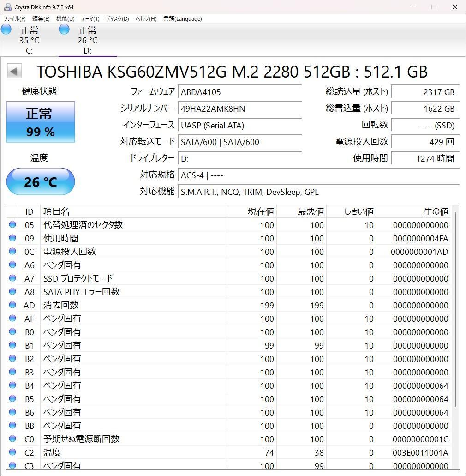The width and height of the screenshot is (466, 476).
Task: Open the 言語(Language) menu
Action: coord(183,19)
